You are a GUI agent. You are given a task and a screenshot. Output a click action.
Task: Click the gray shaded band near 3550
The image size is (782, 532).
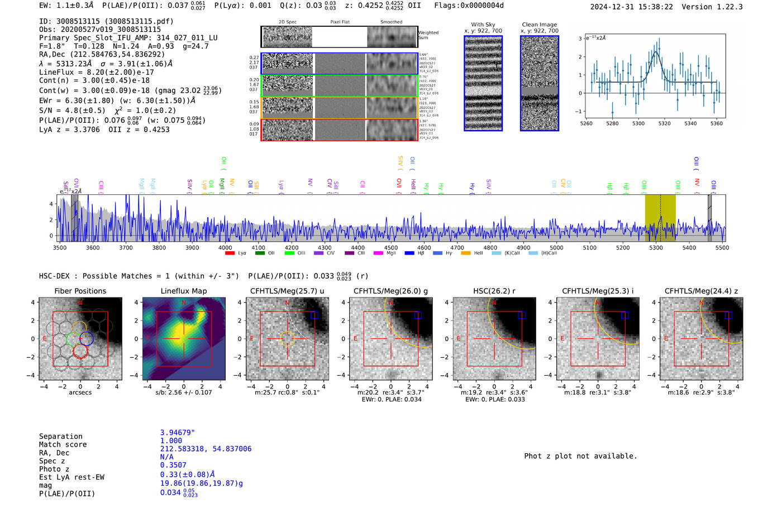(74, 218)
